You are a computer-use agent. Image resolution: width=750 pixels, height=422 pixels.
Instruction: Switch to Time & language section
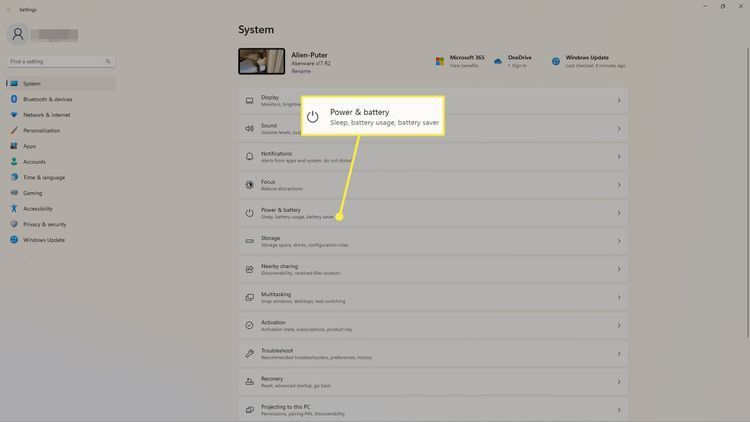[x=44, y=177]
